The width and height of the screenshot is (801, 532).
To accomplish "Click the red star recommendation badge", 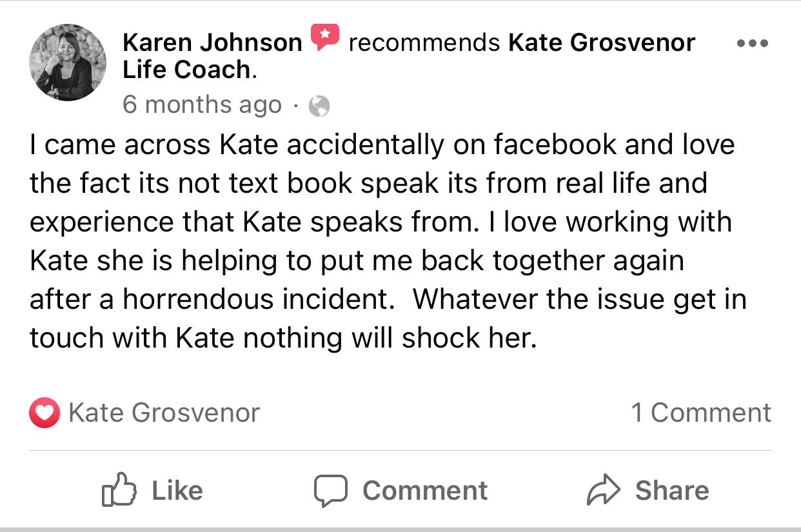I will pos(325,37).
